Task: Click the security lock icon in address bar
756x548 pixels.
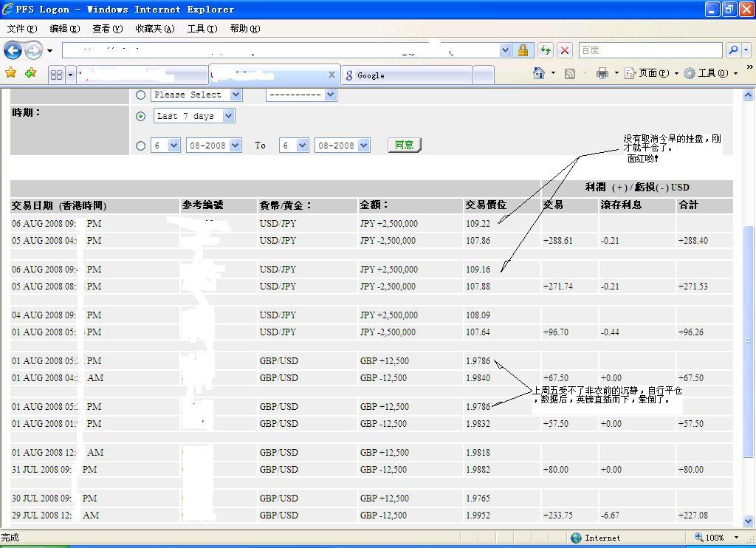Action: tap(523, 50)
